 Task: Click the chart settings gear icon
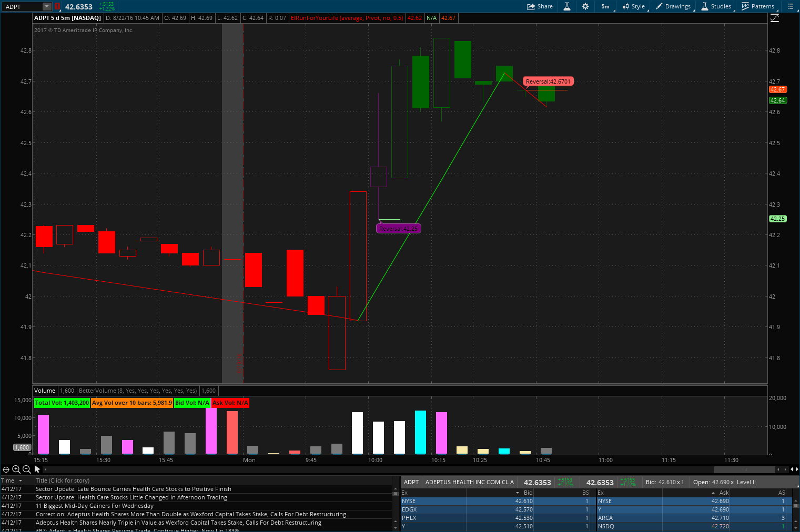click(x=585, y=6)
